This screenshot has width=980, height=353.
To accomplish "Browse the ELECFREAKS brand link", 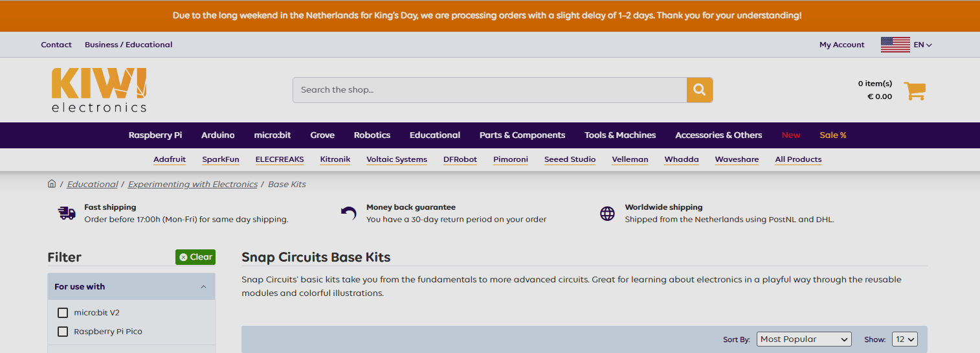I will tap(280, 159).
